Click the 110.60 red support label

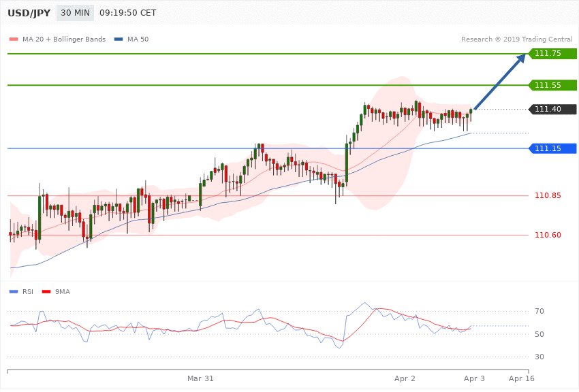(x=548, y=235)
